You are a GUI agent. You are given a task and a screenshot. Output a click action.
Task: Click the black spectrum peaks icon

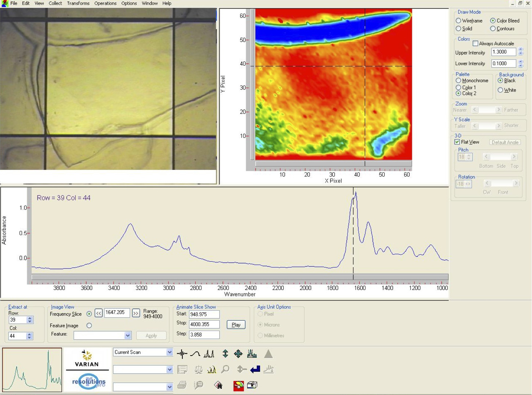tap(209, 354)
